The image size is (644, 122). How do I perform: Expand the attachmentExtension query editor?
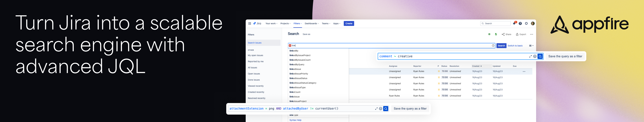click(x=376, y=109)
